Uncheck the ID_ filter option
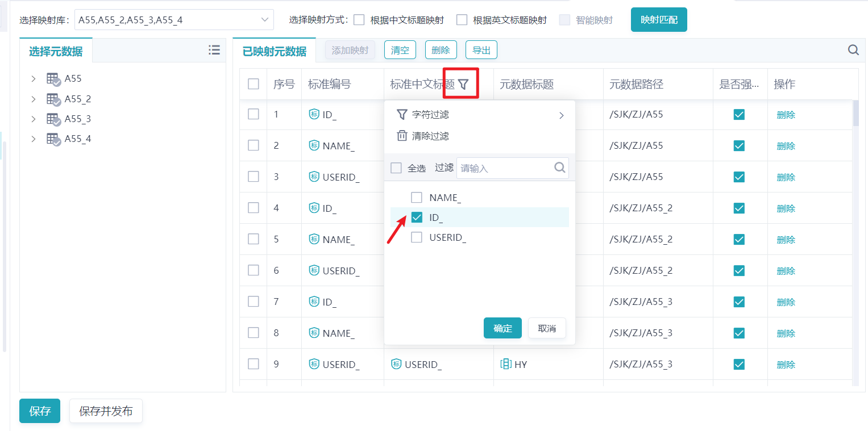Viewport: 868px width, 431px height. click(417, 217)
